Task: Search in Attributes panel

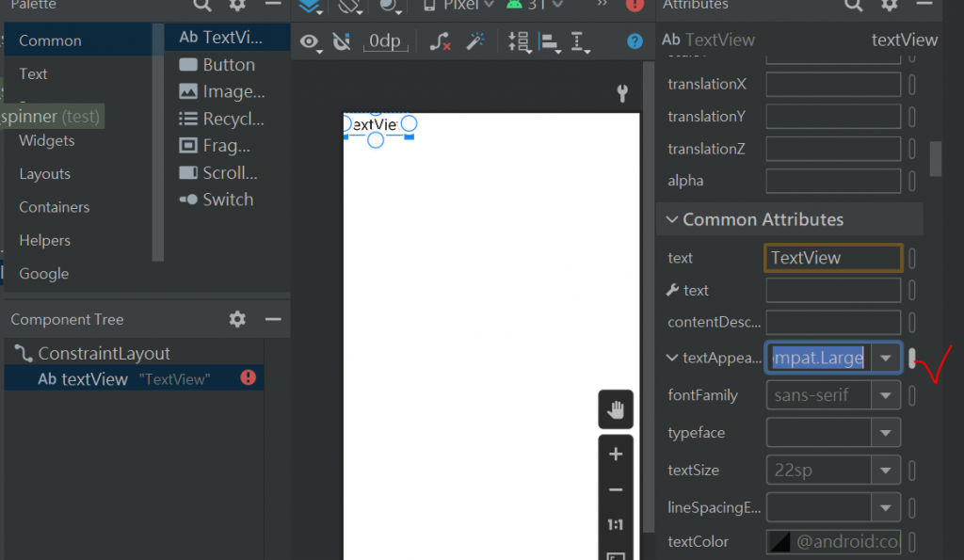Action: point(853,5)
